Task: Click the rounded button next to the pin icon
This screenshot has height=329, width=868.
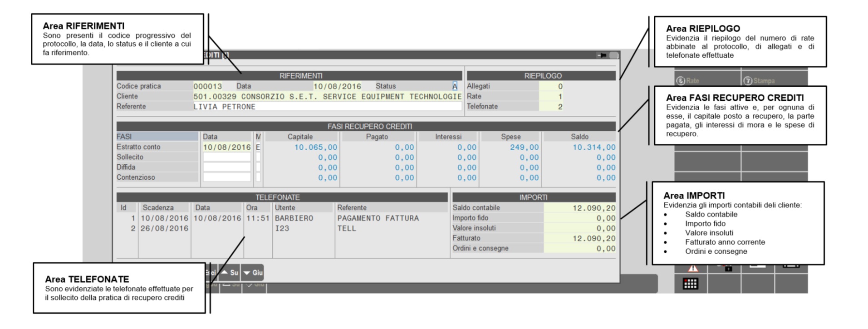Action: point(614,55)
